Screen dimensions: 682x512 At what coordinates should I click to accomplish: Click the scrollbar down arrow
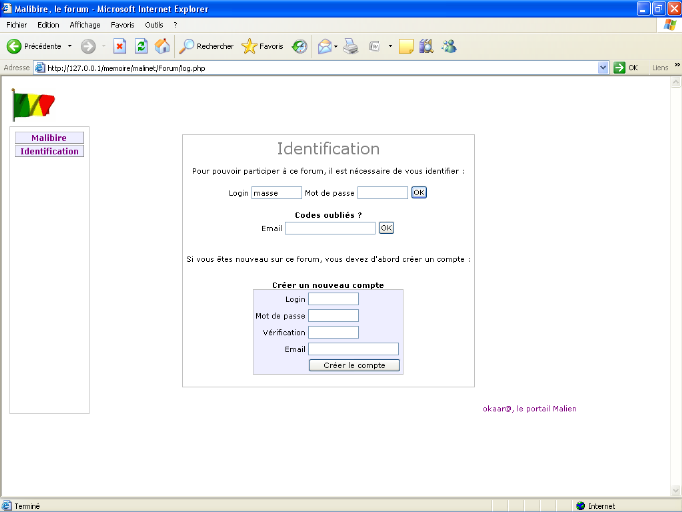click(x=675, y=490)
